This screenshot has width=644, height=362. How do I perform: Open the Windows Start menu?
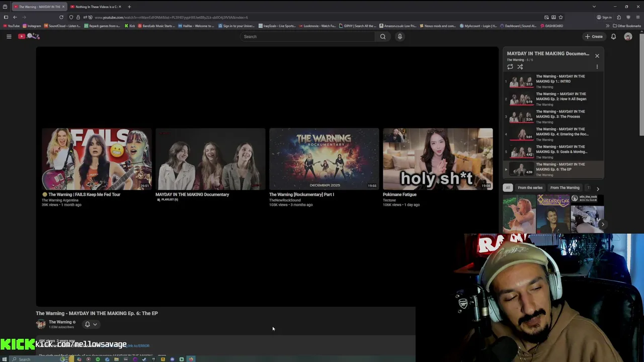coord(5,359)
